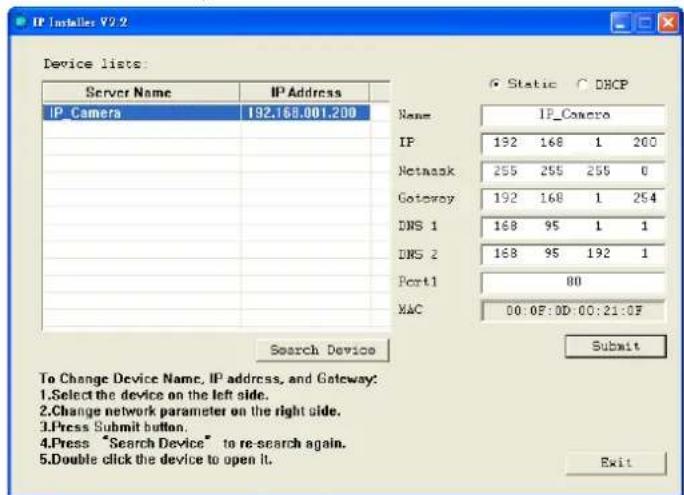Click the IP Address column header
This screenshot has width=684, height=495.
click(x=304, y=92)
